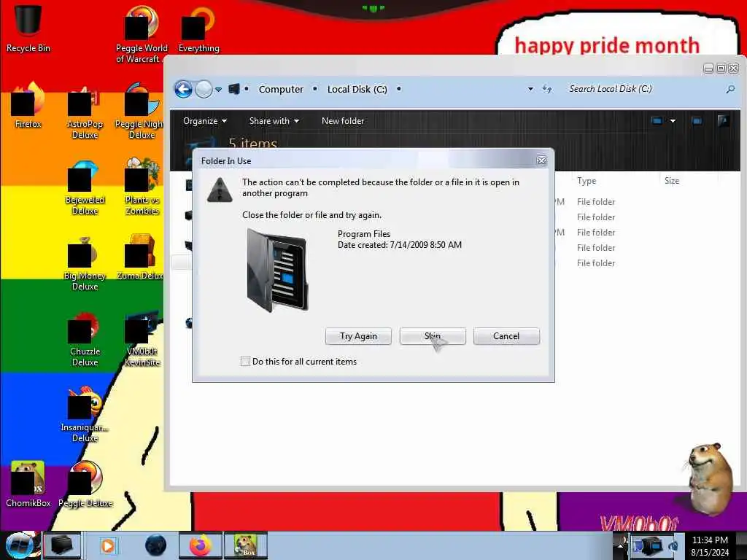Open the Everything desktop shortcut

198,28
